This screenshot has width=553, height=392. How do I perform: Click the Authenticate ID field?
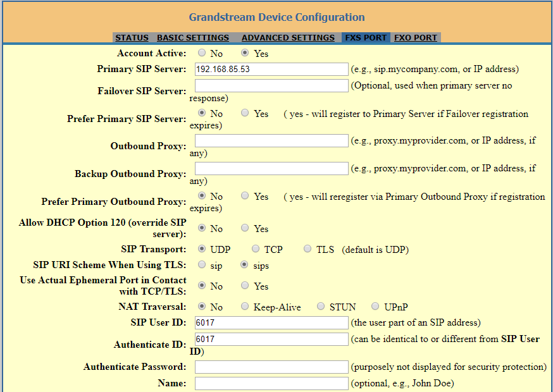271,339
